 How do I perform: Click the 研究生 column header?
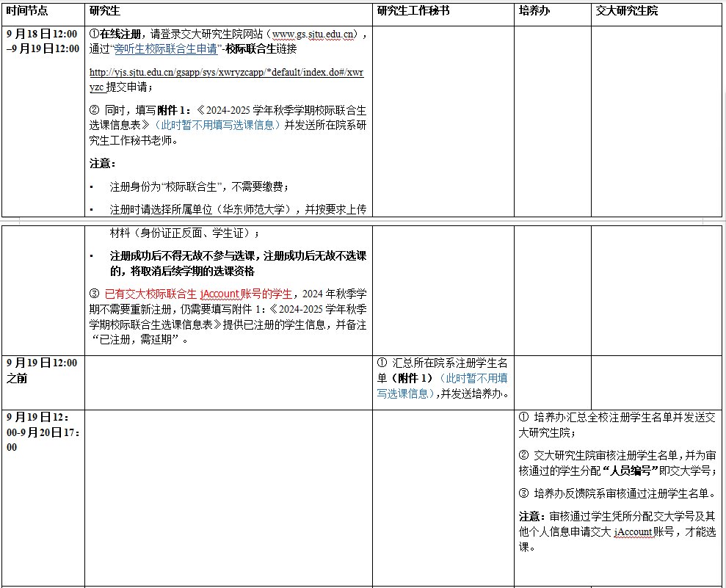point(105,11)
